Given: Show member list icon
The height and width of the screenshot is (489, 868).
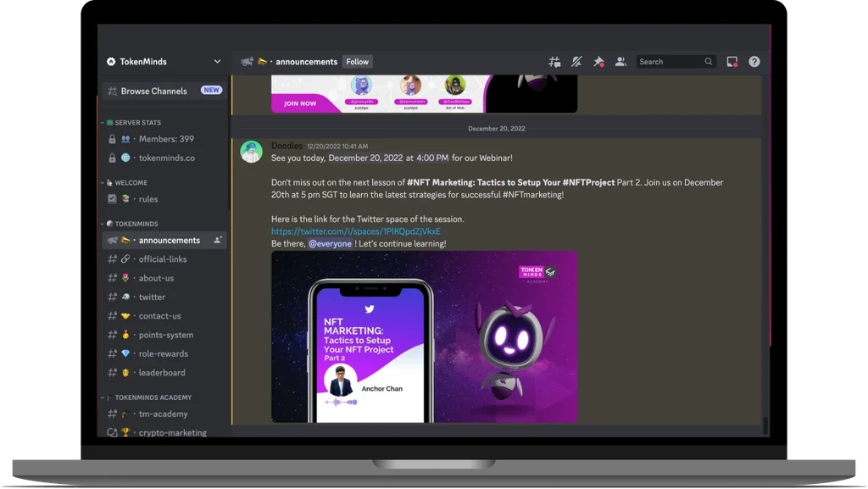Looking at the screenshot, I should (x=620, y=62).
